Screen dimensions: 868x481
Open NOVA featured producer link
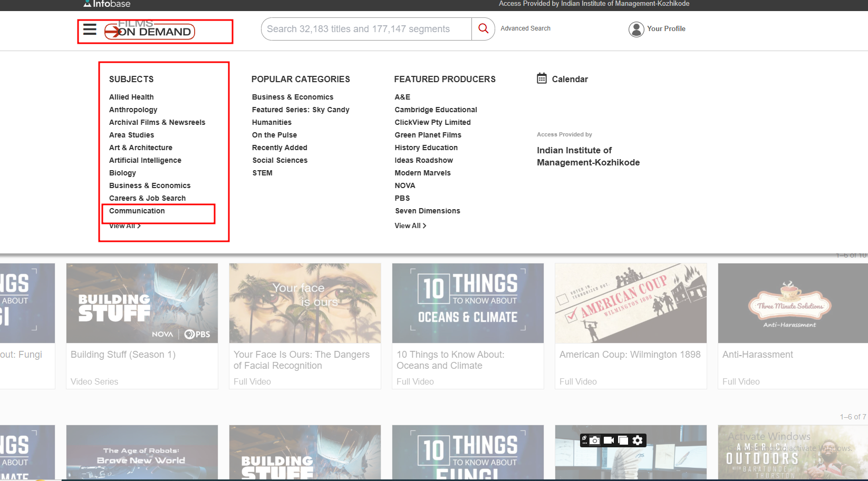[404, 185]
